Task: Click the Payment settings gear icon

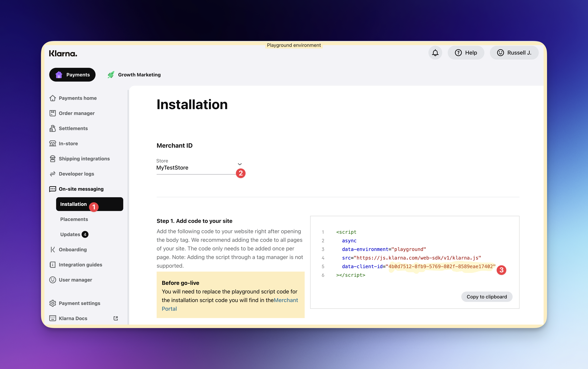Action: pyautogui.click(x=52, y=303)
